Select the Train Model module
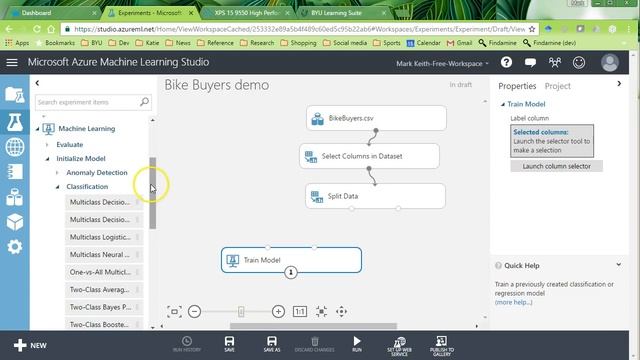640x360 pixels. click(x=291, y=260)
